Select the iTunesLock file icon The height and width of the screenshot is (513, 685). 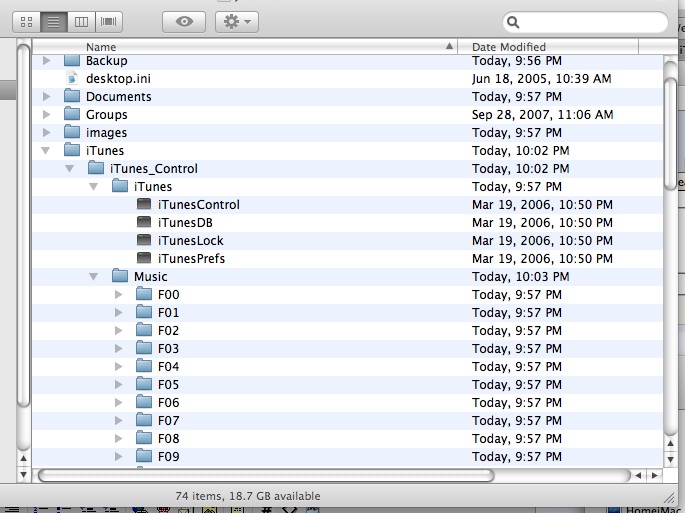(x=144, y=240)
